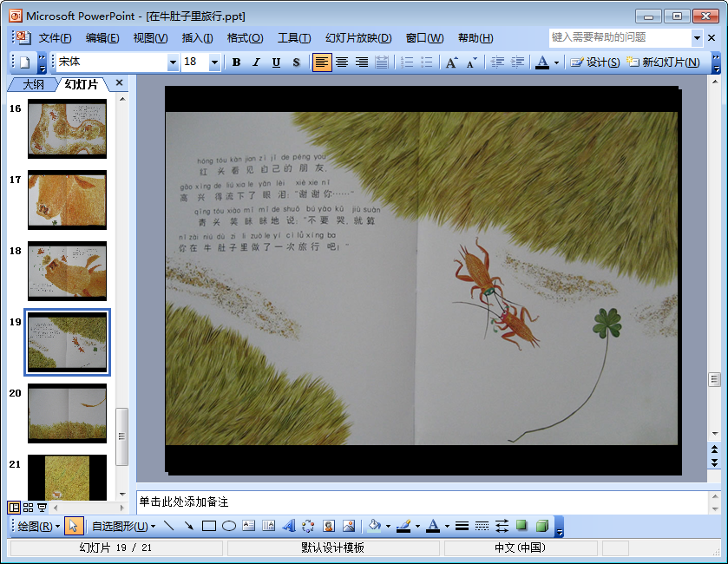Select slide 20 thumbnail
Viewport: 728px width, 564px height.
coord(68,413)
